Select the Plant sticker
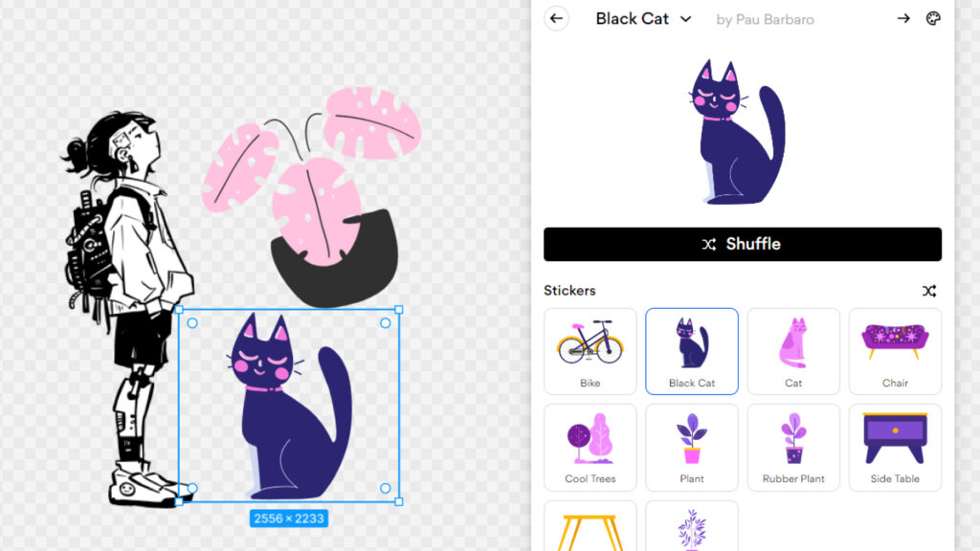 (x=692, y=448)
